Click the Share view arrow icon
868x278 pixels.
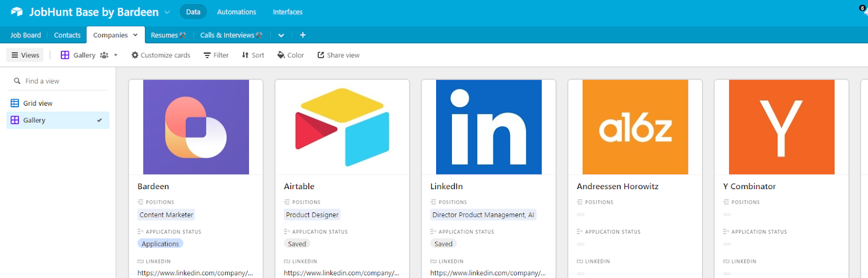(x=321, y=55)
